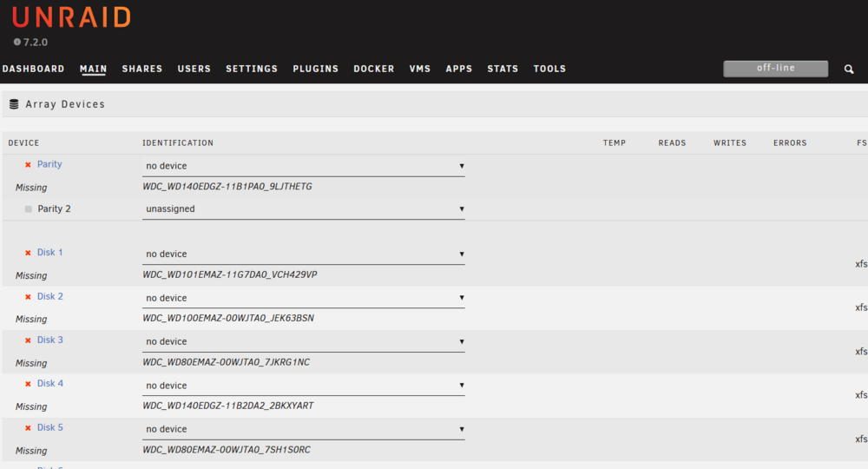Click the red X status icon for Disk 3
This screenshot has width=868, height=469.
pos(28,340)
